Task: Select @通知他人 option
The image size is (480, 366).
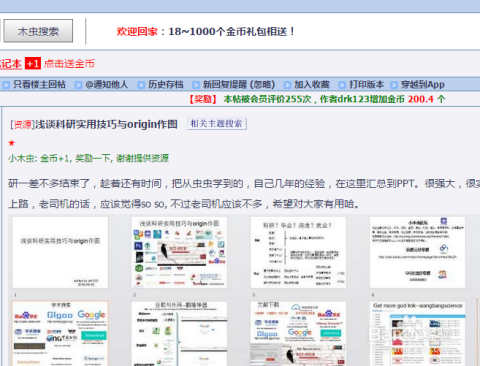Action: tap(107, 84)
